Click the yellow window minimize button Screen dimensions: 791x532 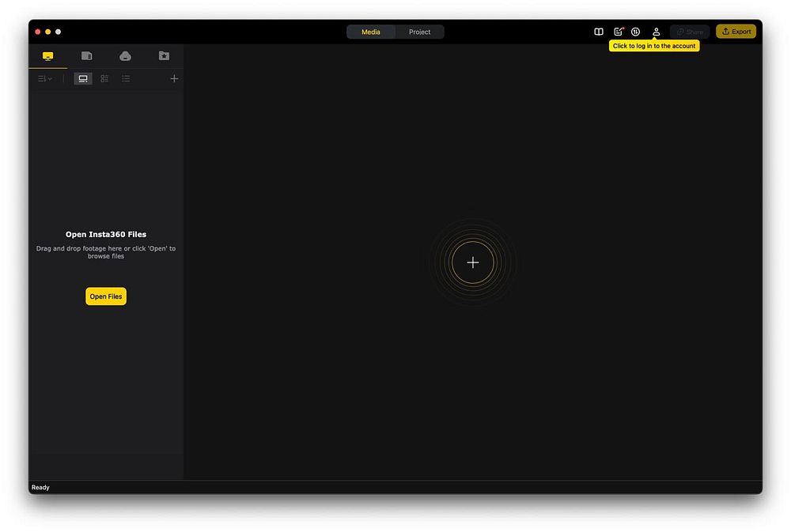tap(48, 32)
